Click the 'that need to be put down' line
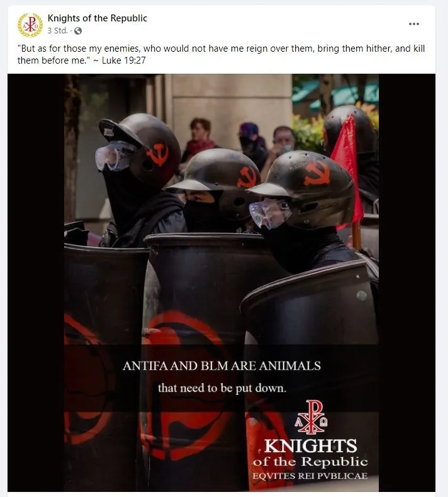 (222, 388)
